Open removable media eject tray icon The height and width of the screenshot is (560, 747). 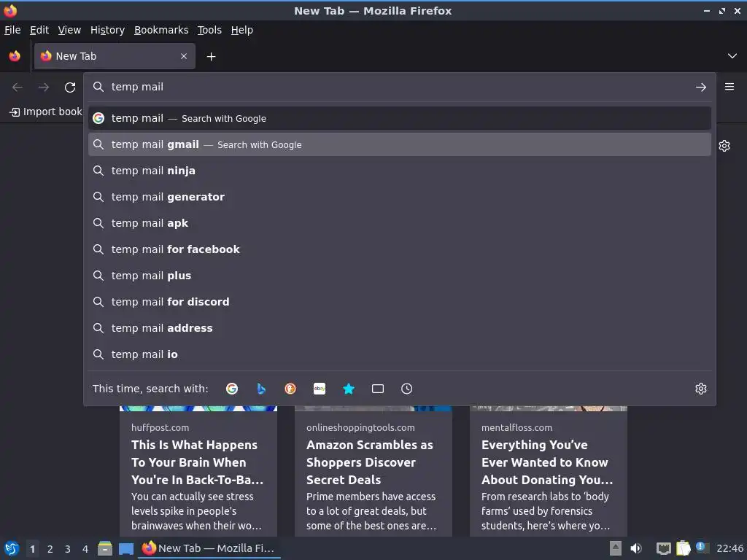(616, 548)
